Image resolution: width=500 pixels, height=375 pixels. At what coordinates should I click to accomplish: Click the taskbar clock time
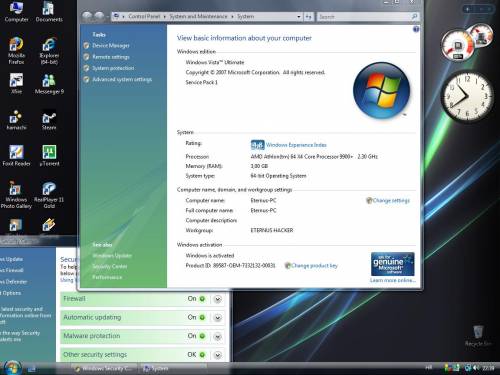point(488,368)
